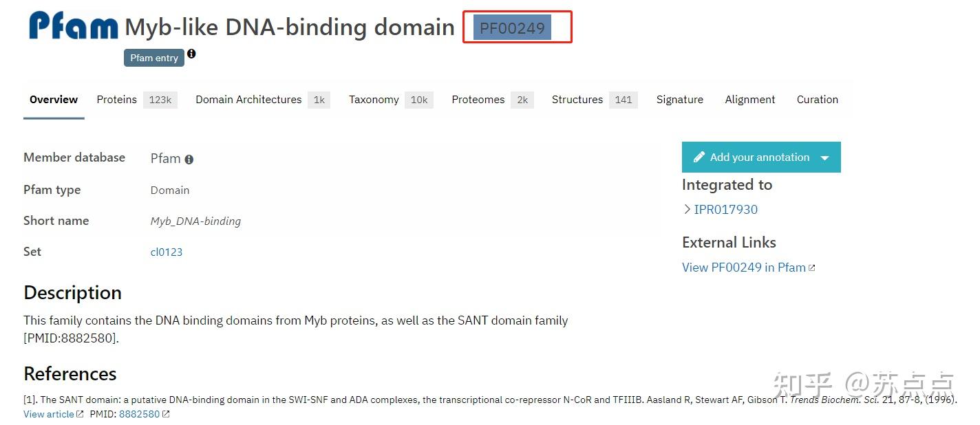This screenshot has width=980, height=425.
Task: Click the info icon beside Pfam entry badge
Action: (x=191, y=54)
